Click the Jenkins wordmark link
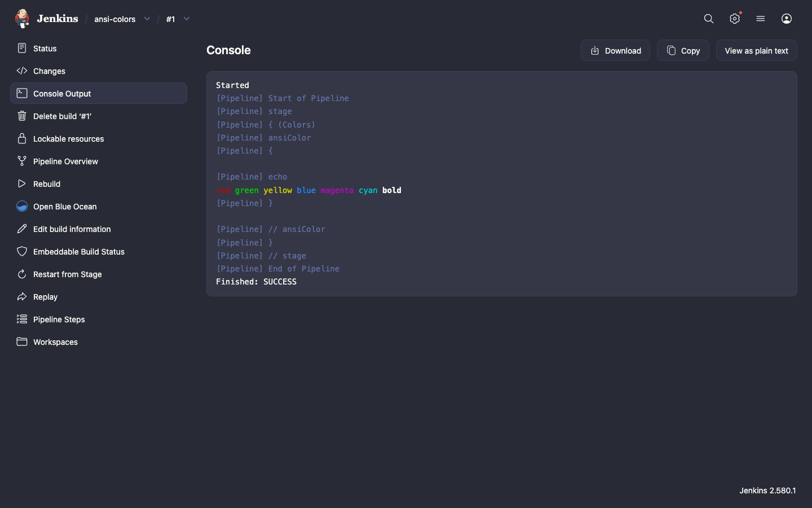The width and height of the screenshot is (812, 508). coord(58,19)
